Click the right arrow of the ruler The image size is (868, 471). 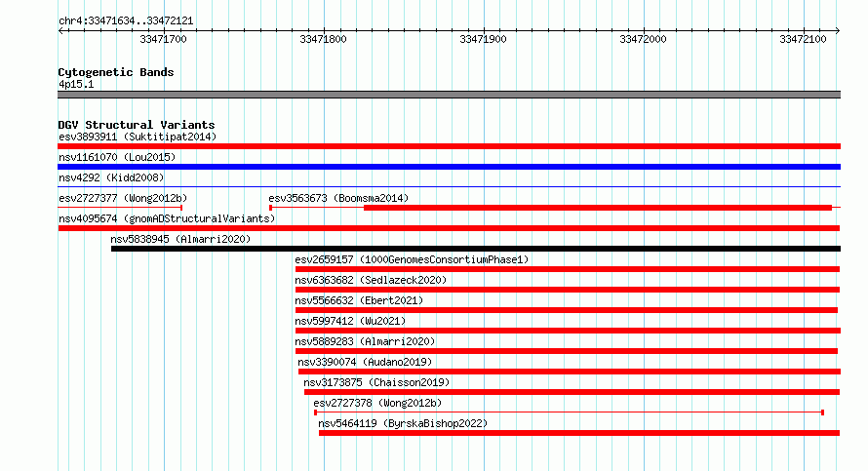tap(838, 31)
